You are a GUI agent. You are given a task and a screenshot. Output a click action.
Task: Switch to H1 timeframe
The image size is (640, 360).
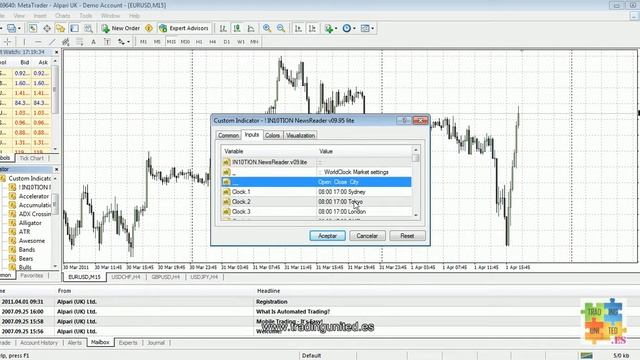click(199, 42)
